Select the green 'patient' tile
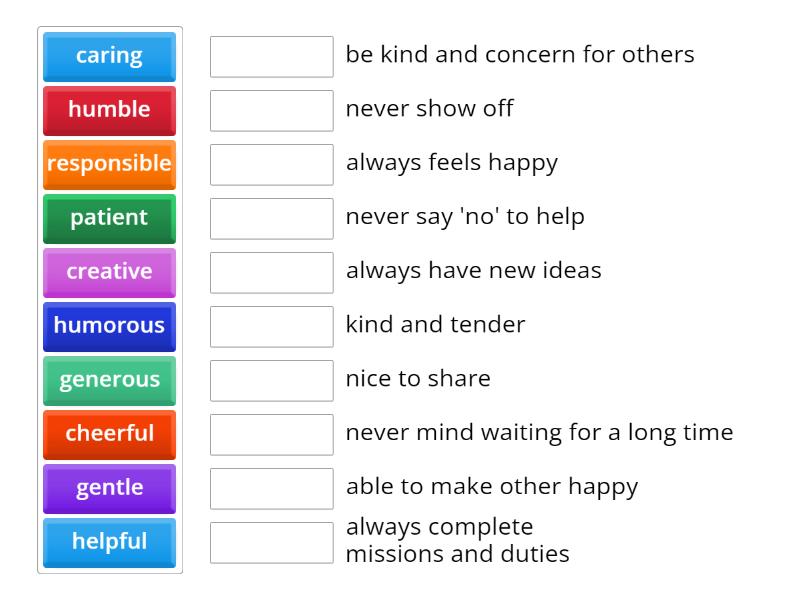The height and width of the screenshot is (600, 800). point(109,218)
